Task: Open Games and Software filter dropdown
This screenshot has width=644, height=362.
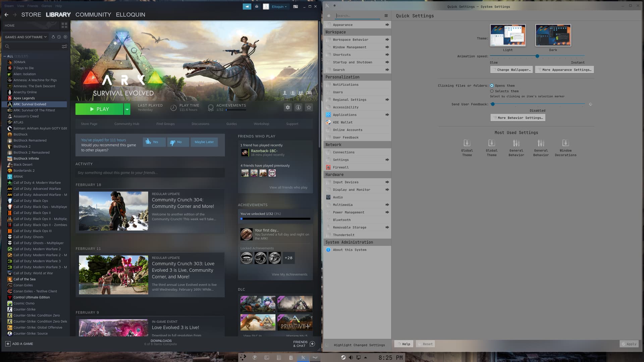Action: 26,37
